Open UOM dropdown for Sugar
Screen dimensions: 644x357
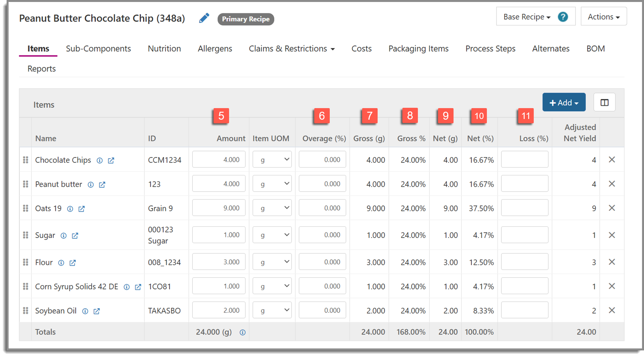click(x=272, y=235)
